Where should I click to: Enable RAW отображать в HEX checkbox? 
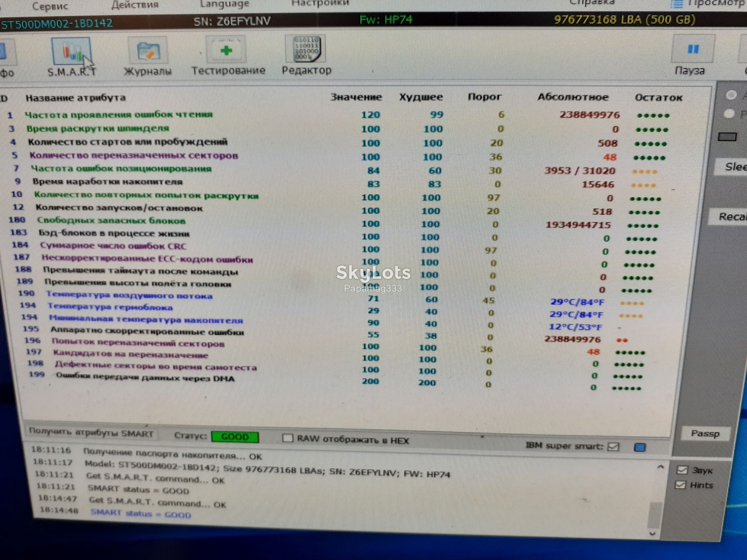288,438
